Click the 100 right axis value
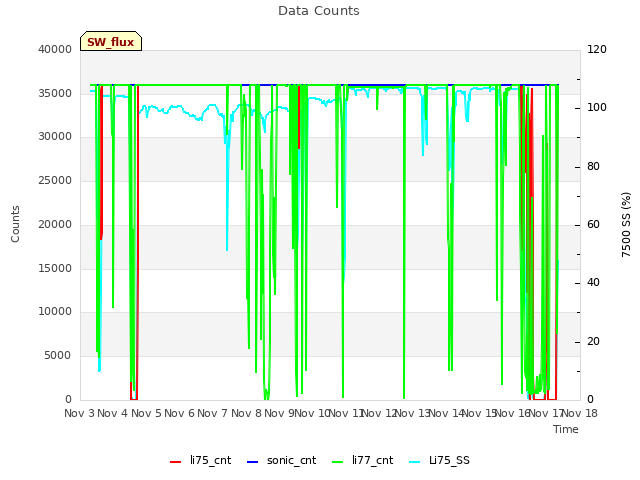This screenshot has width=640, height=480. click(x=597, y=108)
